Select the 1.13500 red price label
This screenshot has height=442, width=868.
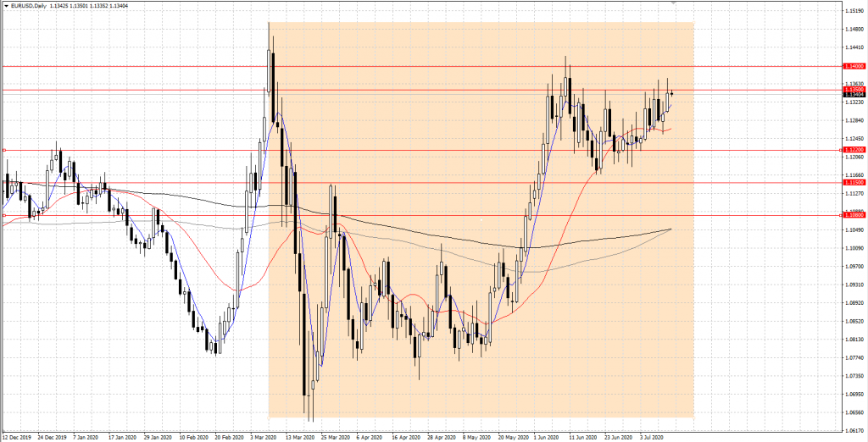[x=854, y=89]
